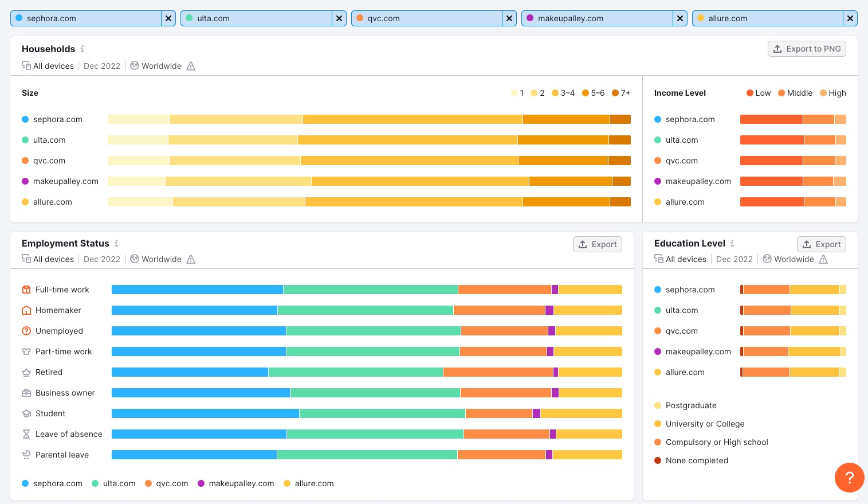Click the Unemployed question icon
Viewport: 868px width, 504px height.
pyautogui.click(x=26, y=331)
